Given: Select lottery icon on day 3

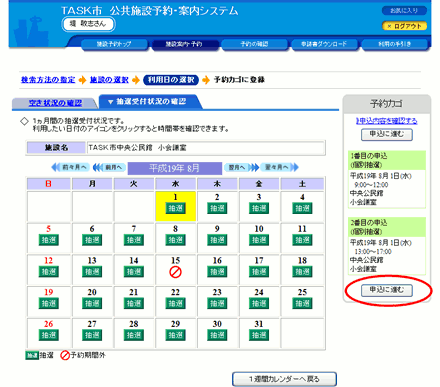Looking at the screenshot, I should 259,208.
